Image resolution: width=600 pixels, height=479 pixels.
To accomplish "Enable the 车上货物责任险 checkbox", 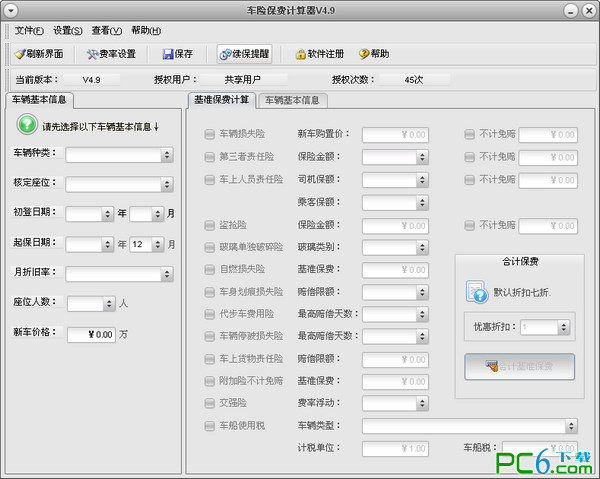I will click(209, 359).
